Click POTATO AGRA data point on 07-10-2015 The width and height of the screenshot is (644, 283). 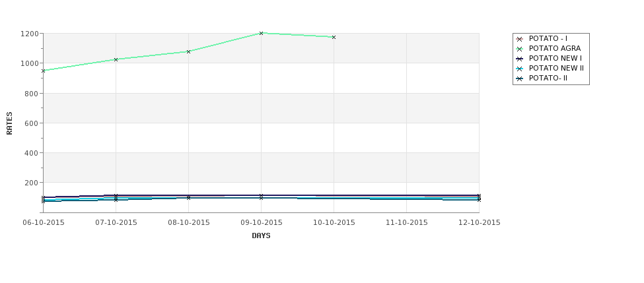click(x=116, y=59)
